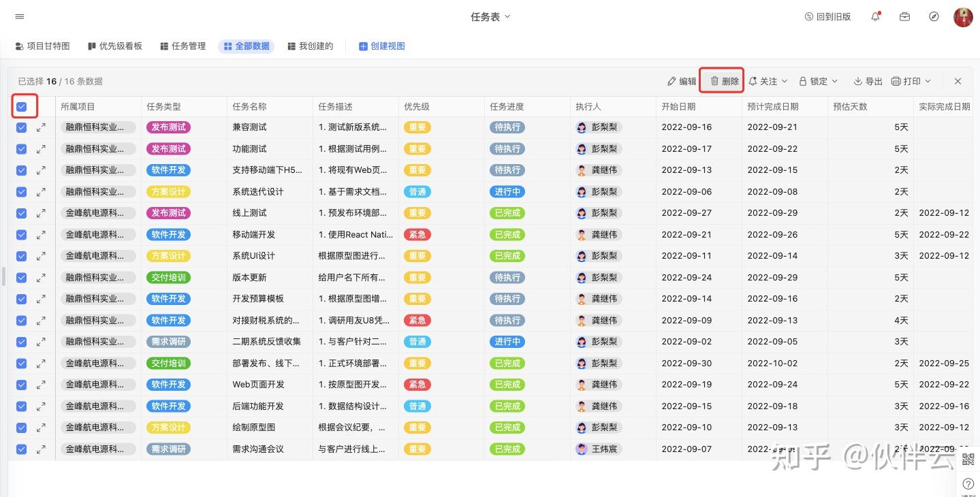Click 回到旧版 return to old version

[x=827, y=16]
